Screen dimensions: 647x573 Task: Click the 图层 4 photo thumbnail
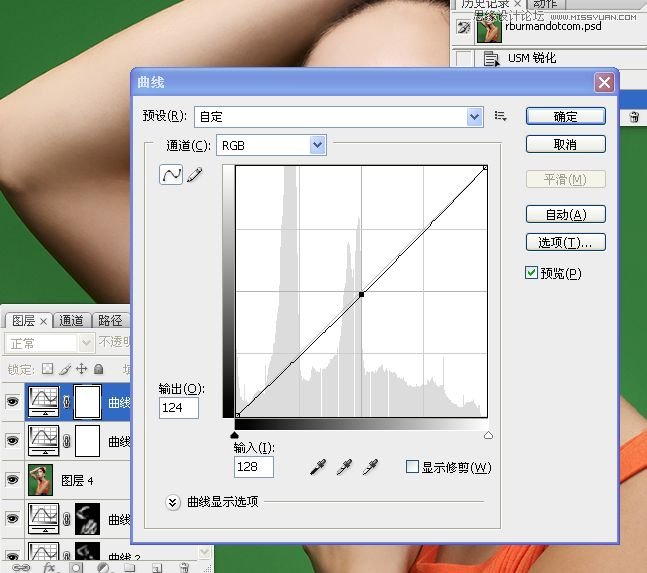click(40, 480)
